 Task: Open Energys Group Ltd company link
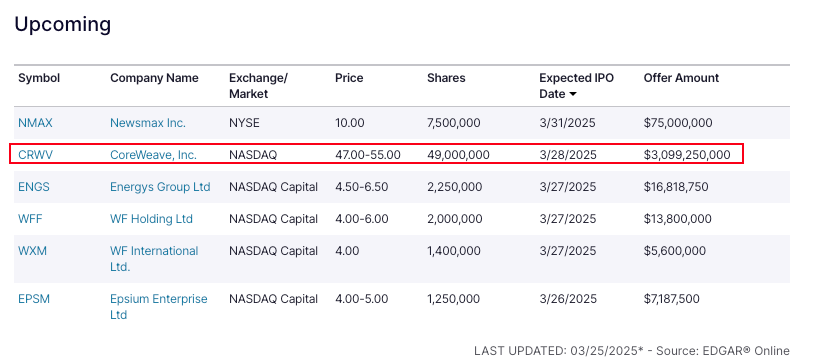click(x=160, y=187)
